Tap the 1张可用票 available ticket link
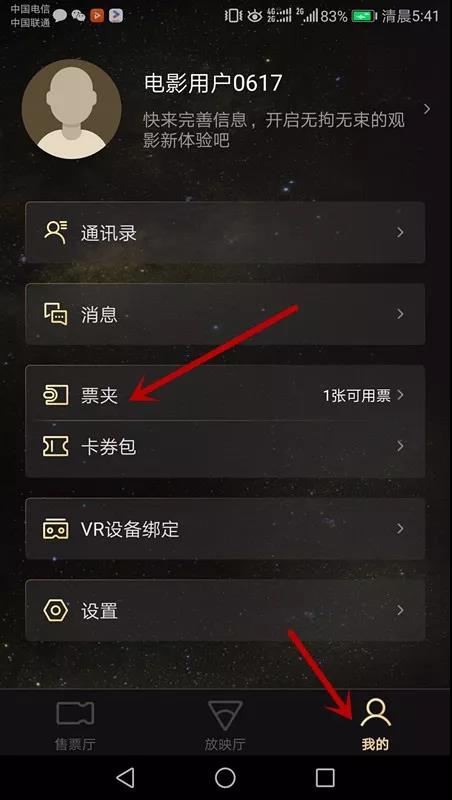The width and height of the screenshot is (452, 800). 357,395
